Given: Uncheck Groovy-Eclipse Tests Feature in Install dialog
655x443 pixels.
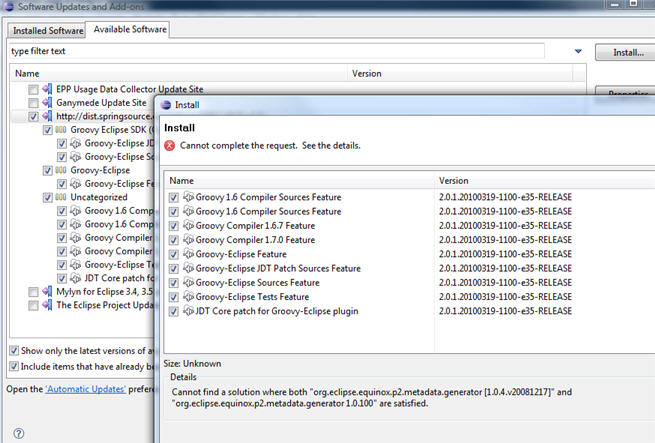Looking at the screenshot, I should (174, 297).
